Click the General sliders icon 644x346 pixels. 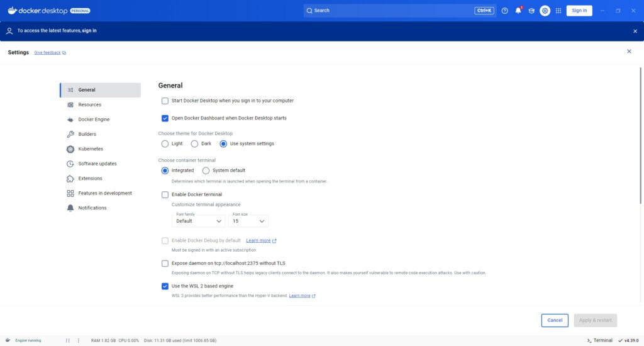pos(70,90)
